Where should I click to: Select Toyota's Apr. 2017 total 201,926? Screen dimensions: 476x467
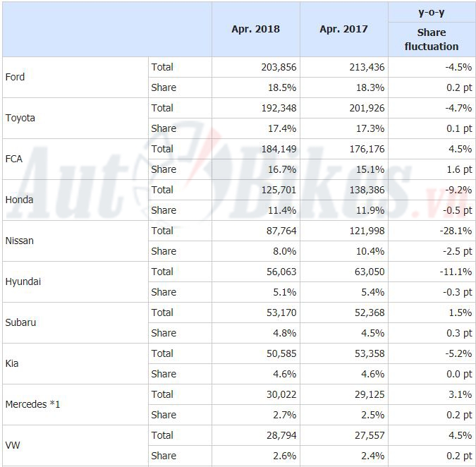click(362, 108)
